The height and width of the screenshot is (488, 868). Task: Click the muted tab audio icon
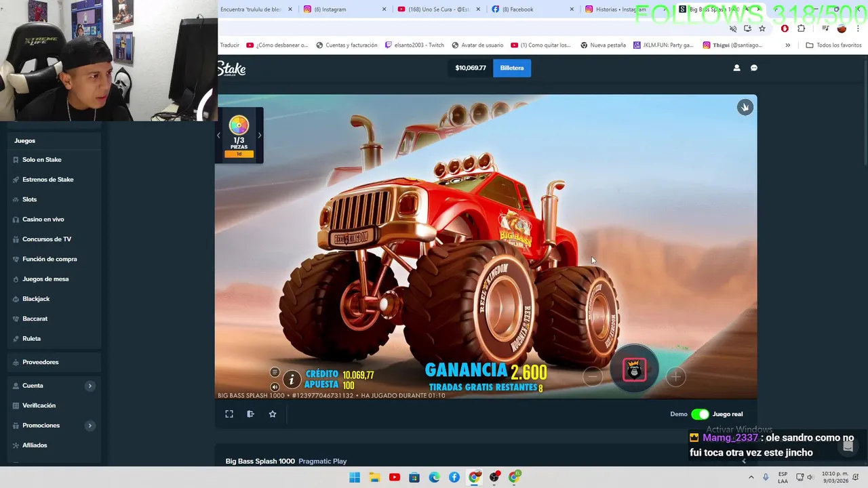point(733,28)
